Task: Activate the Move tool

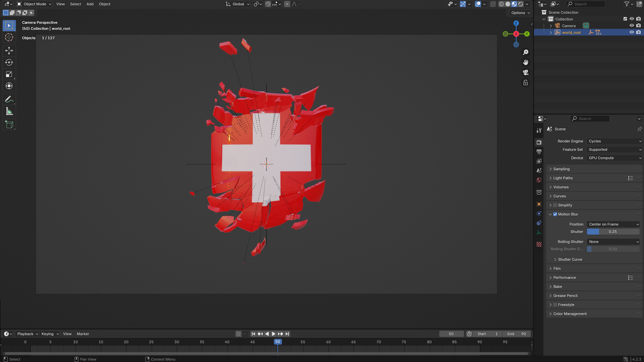Action: tap(9, 50)
